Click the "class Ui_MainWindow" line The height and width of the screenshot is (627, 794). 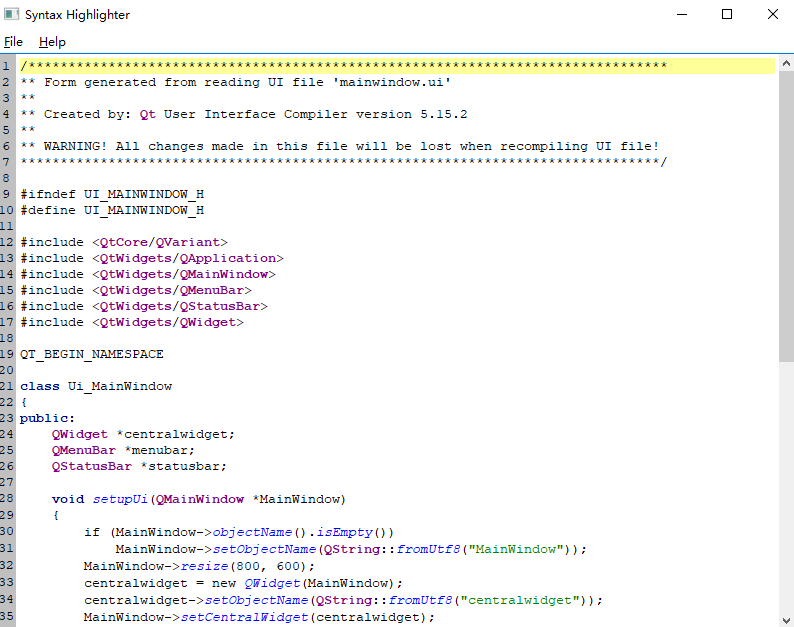pyautogui.click(x=96, y=386)
